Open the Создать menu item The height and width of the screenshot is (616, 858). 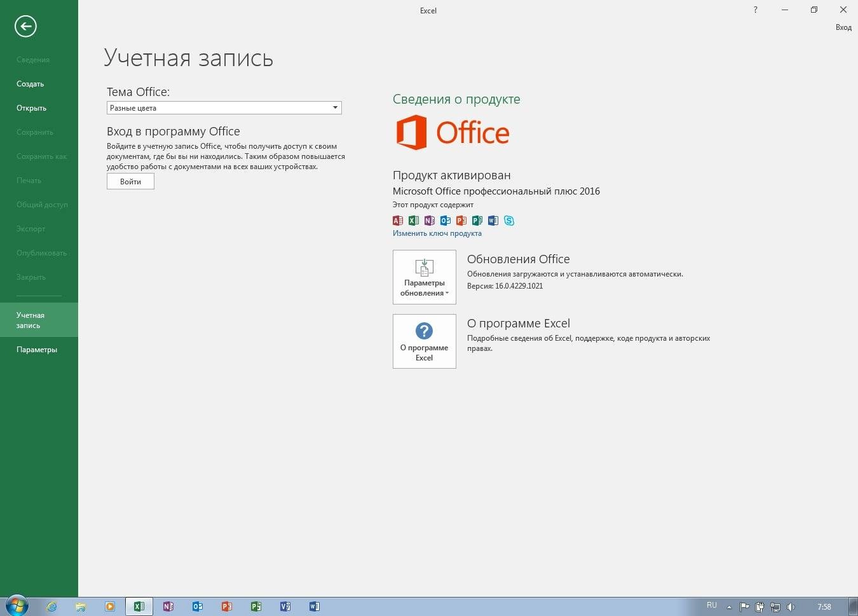[x=30, y=84]
